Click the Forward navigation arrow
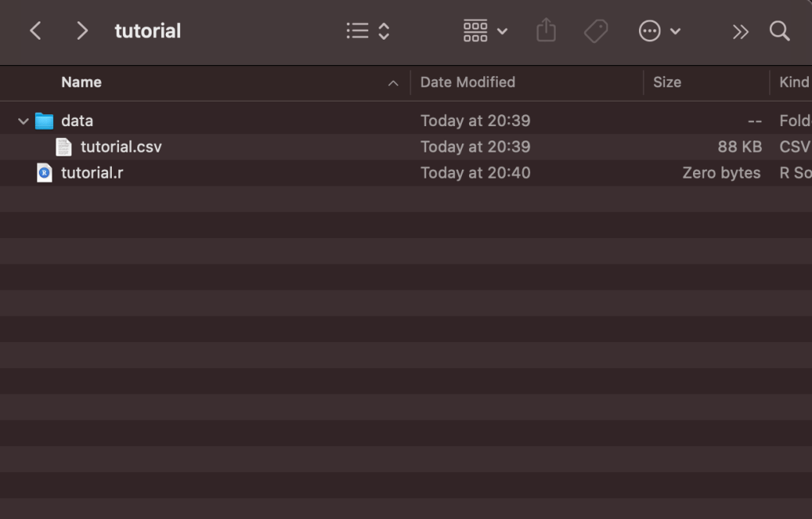 [82, 31]
